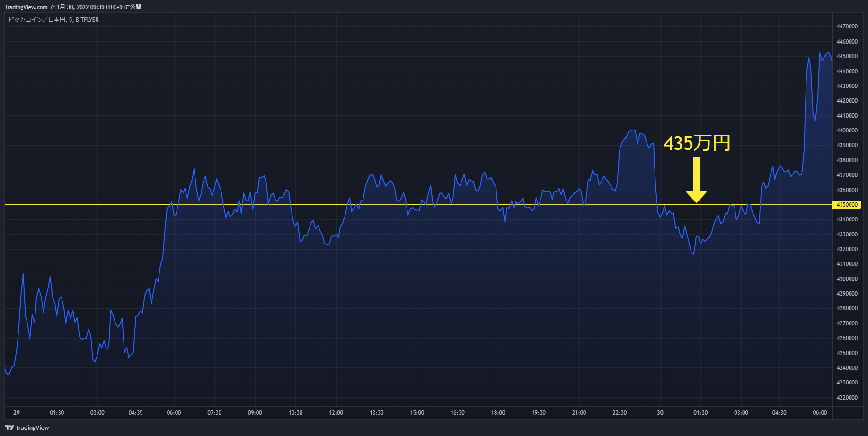The width and height of the screenshot is (868, 436).
Task: Click the 4460000 price axis label
Action: [847, 42]
